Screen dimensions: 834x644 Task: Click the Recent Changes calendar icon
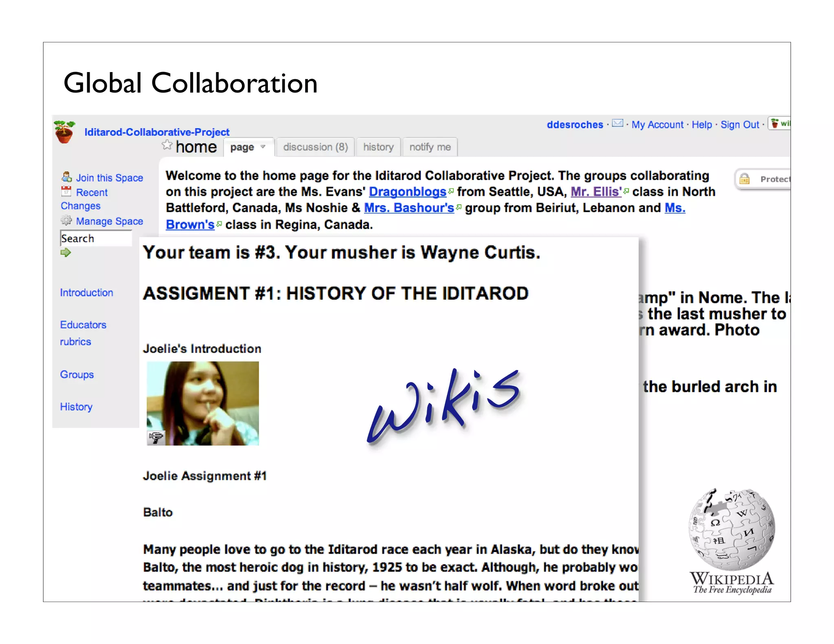(x=66, y=191)
